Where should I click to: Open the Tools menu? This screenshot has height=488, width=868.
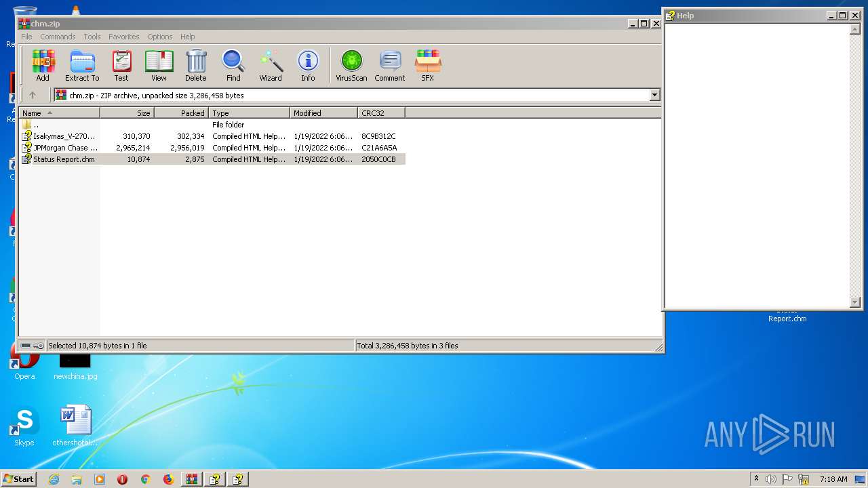point(92,37)
